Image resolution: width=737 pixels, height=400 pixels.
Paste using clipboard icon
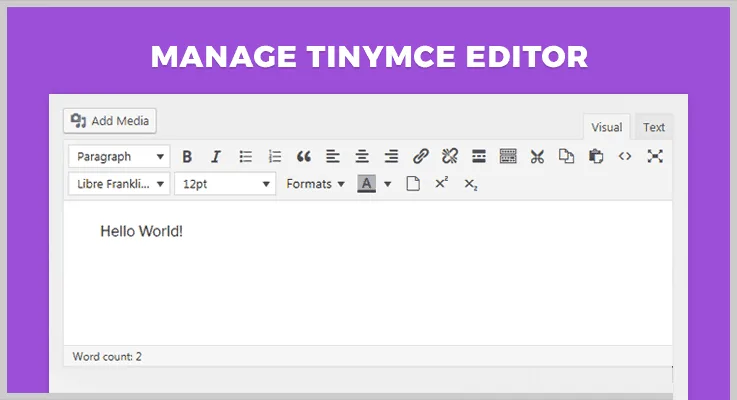[596, 157]
